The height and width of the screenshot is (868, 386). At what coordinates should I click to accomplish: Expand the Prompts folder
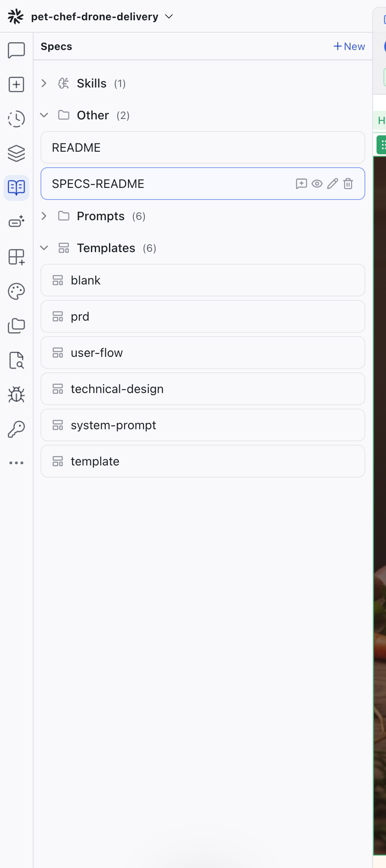point(44,216)
